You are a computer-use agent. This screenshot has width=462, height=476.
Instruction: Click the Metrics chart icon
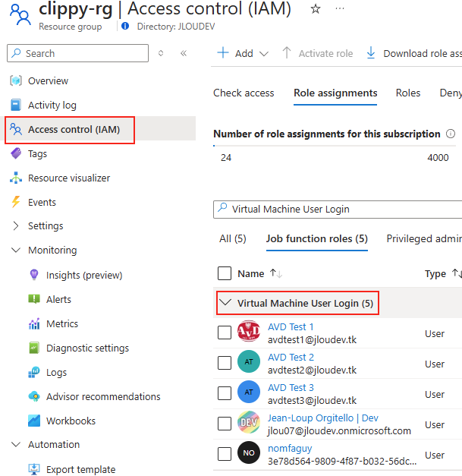click(34, 323)
